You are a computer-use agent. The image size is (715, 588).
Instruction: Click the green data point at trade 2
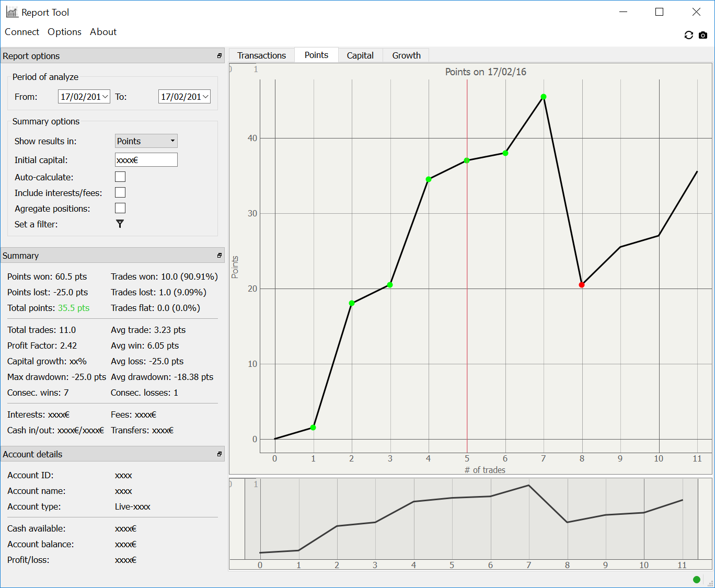[352, 303]
